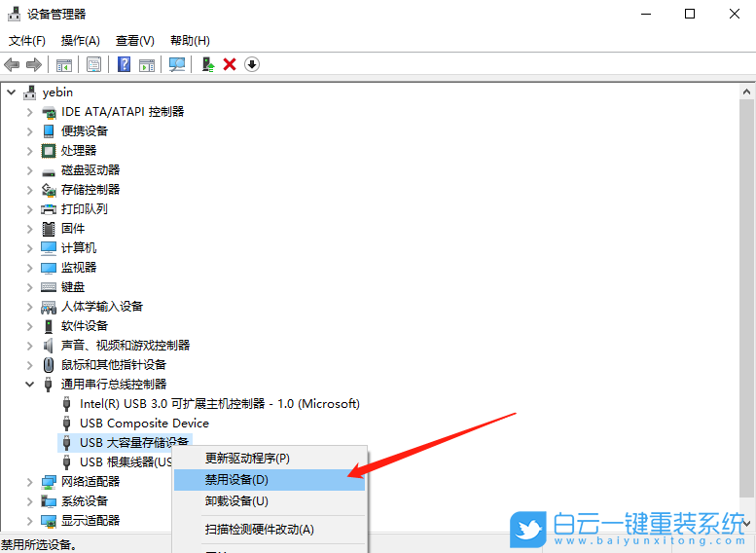
Task: Click the Back arrow toolbar icon
Action: coord(12,64)
